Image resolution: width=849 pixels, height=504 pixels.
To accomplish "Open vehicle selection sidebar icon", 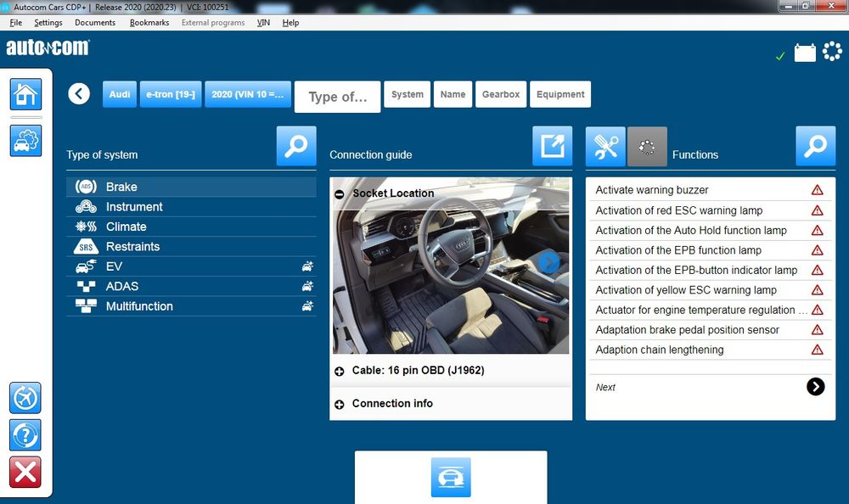I will [25, 141].
